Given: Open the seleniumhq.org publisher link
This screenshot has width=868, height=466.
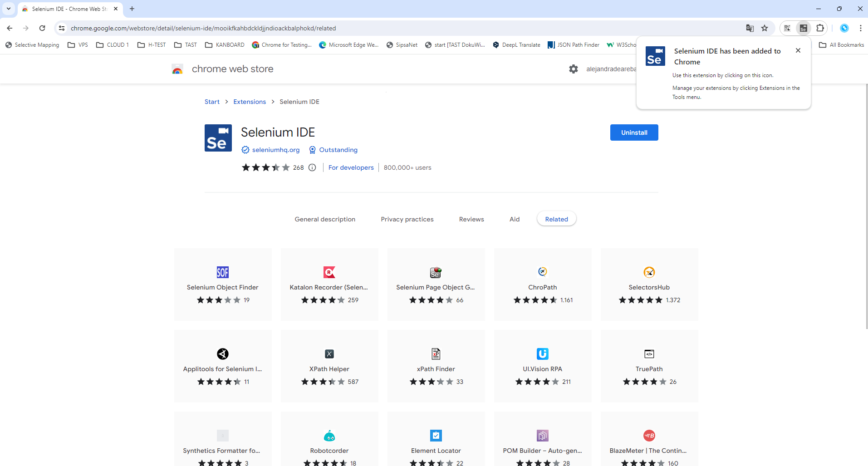Looking at the screenshot, I should point(275,150).
